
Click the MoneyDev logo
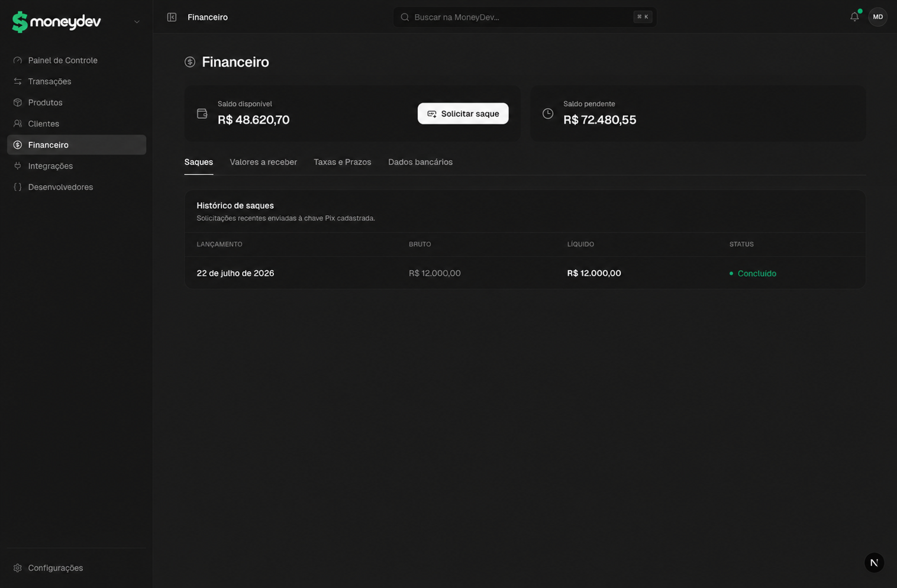click(57, 22)
